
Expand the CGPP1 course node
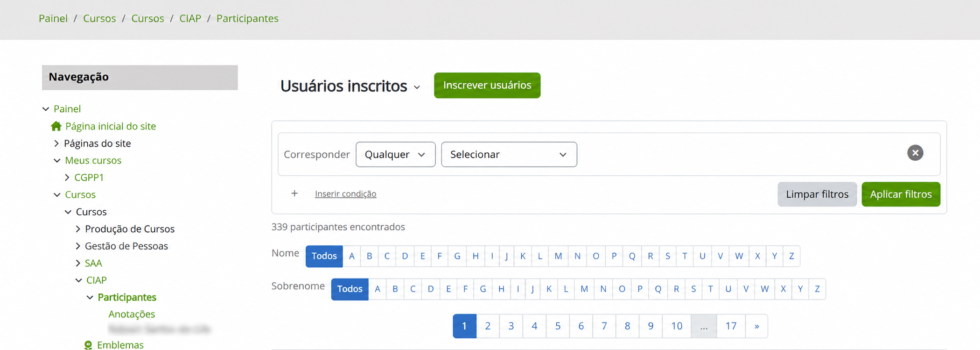(67, 178)
